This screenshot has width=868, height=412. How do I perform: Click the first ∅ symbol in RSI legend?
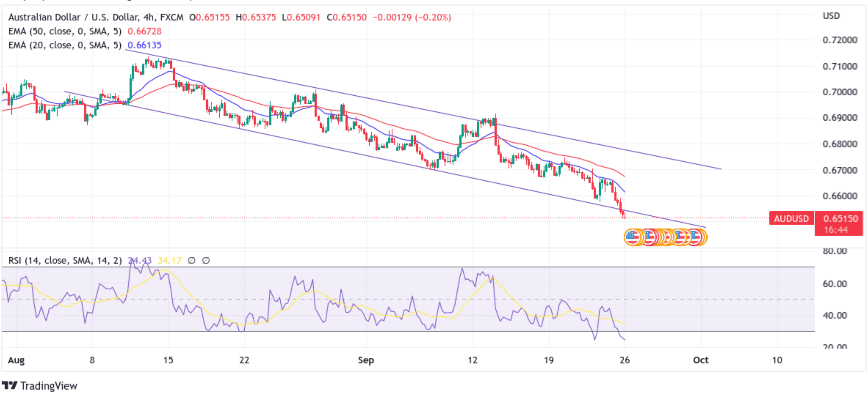[x=191, y=260]
